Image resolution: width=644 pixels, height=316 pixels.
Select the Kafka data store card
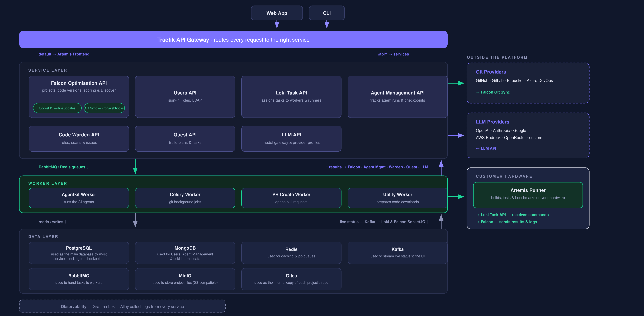398,253
